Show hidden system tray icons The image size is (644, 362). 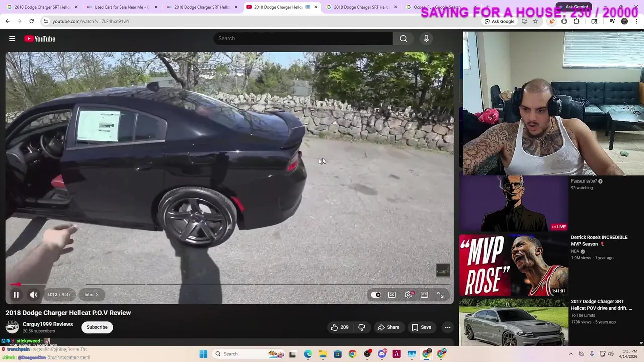coord(570,354)
